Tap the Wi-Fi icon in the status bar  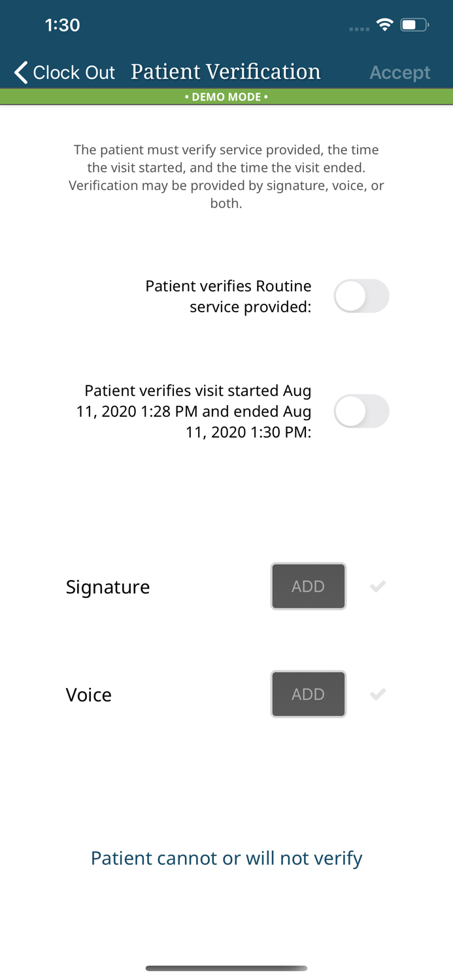pyautogui.click(x=385, y=24)
